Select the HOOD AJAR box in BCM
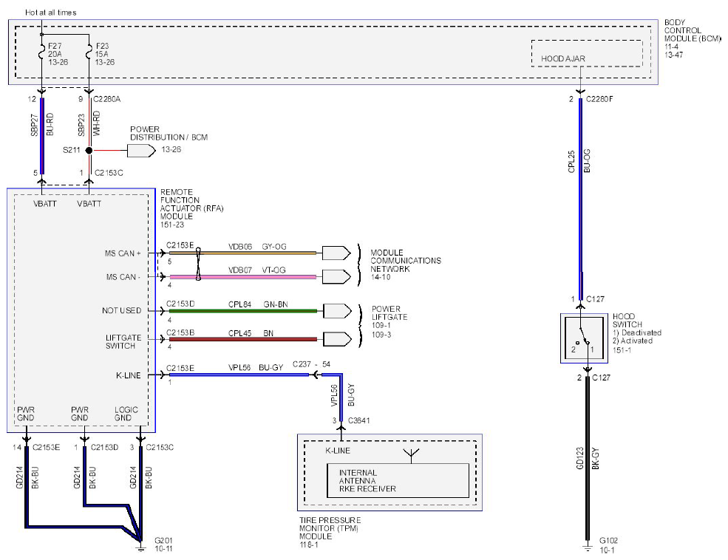 587,53
